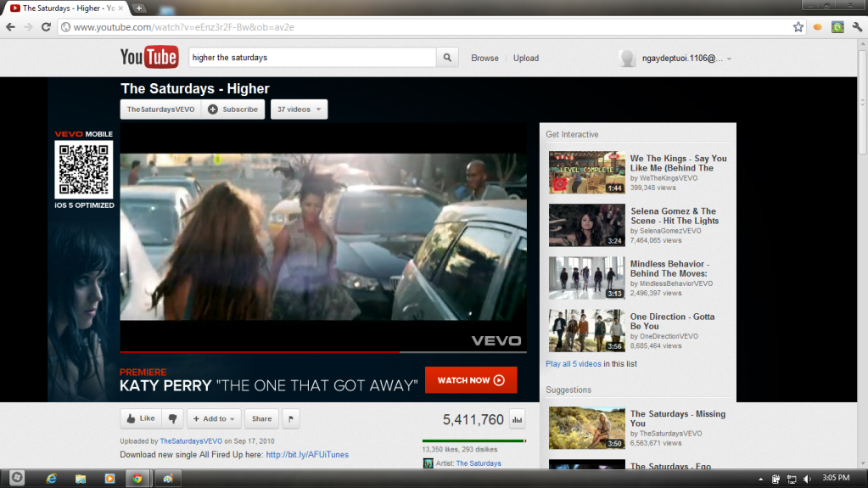Screen dimensions: 868x488
Task: Click the Get Interactive heading
Action: click(572, 135)
